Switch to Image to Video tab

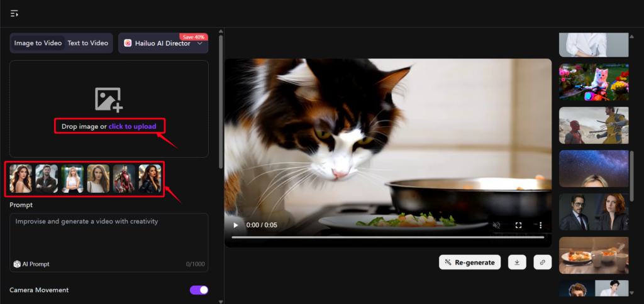click(x=38, y=43)
